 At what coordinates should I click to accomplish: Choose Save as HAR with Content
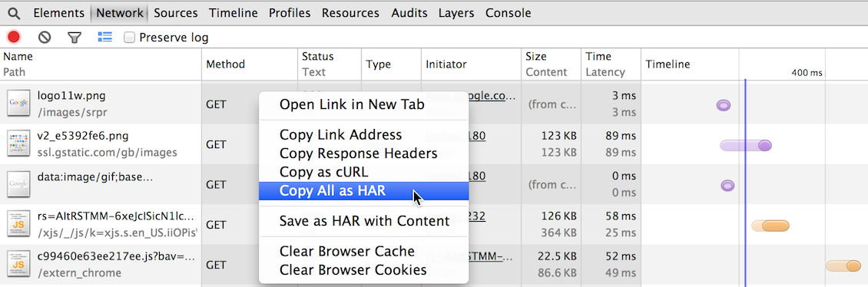(363, 221)
